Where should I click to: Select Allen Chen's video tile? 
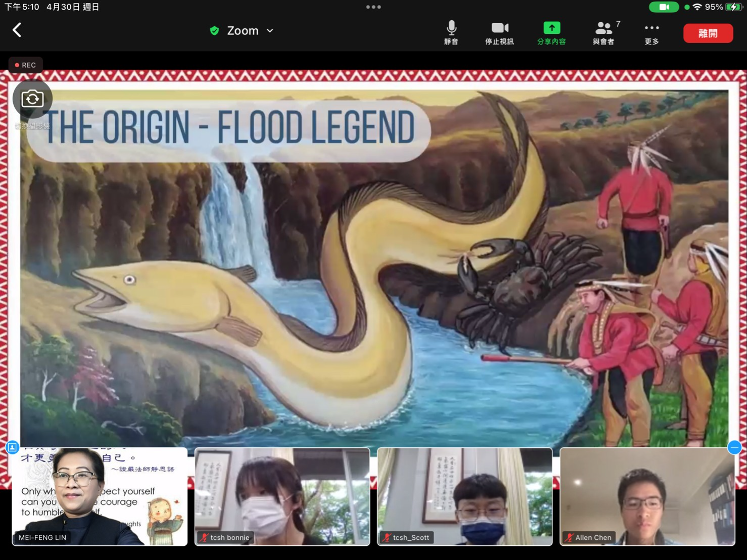647,496
